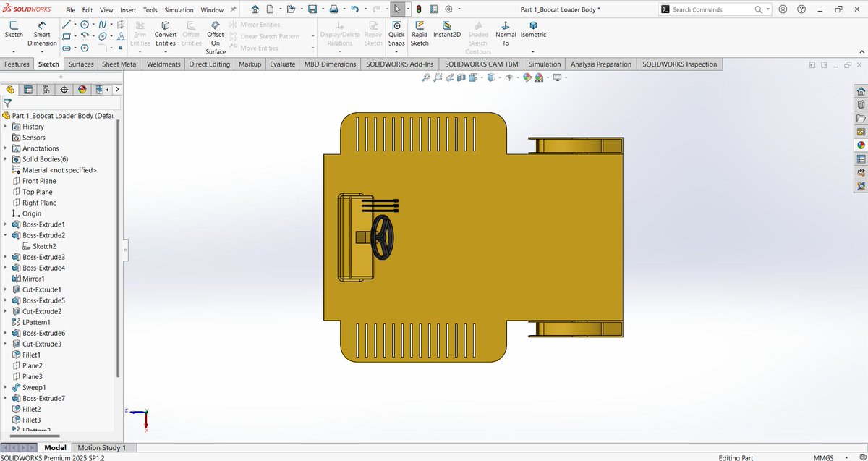Open Isometric view dropdown arrow

(x=533, y=51)
